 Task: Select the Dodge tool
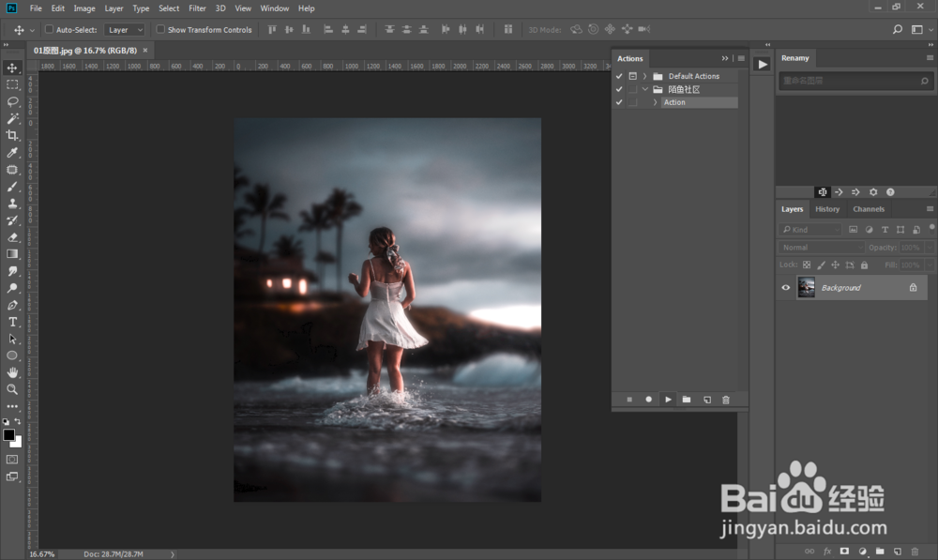(12, 288)
